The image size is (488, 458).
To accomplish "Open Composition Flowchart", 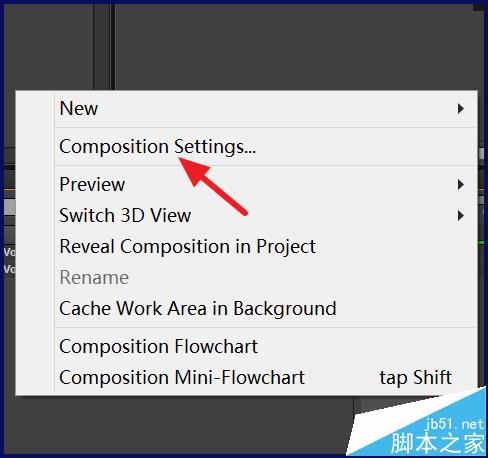I will click(x=266, y=347).
